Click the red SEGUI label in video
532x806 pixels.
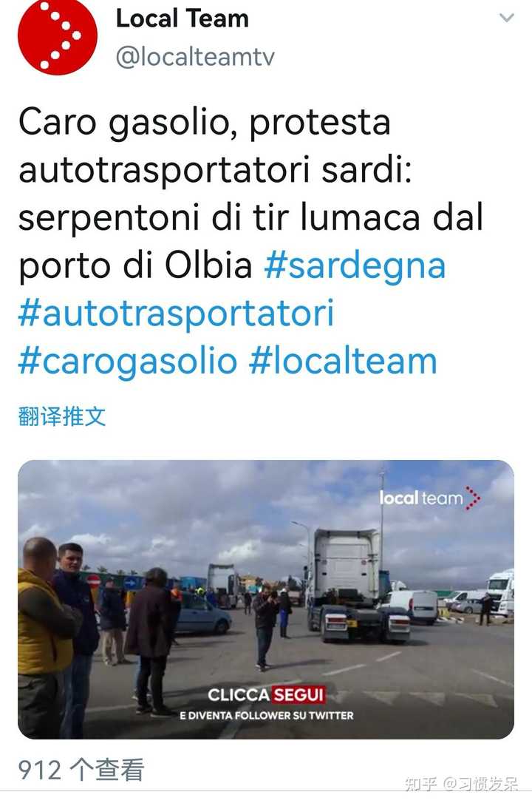coord(299,695)
